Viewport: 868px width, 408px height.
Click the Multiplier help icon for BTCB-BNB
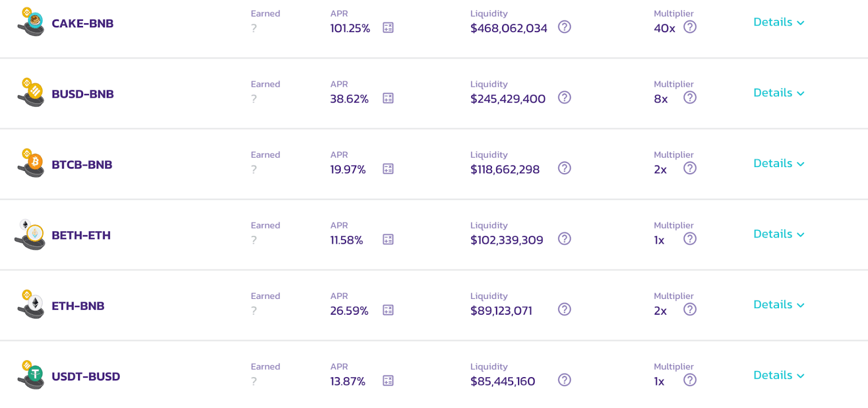[690, 168]
